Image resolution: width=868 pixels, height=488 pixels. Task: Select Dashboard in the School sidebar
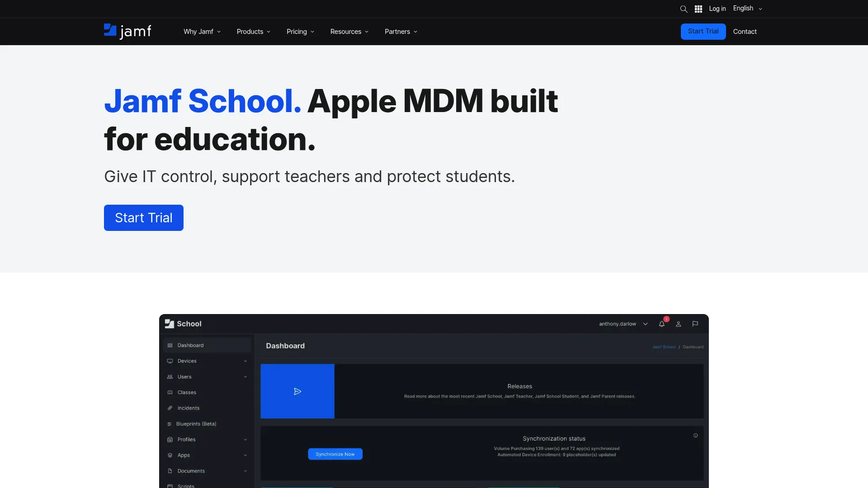tap(207, 346)
